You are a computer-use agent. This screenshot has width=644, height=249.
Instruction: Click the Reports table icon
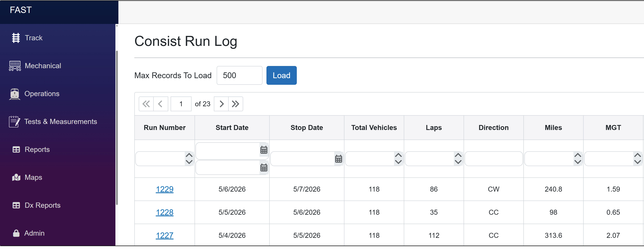16,150
